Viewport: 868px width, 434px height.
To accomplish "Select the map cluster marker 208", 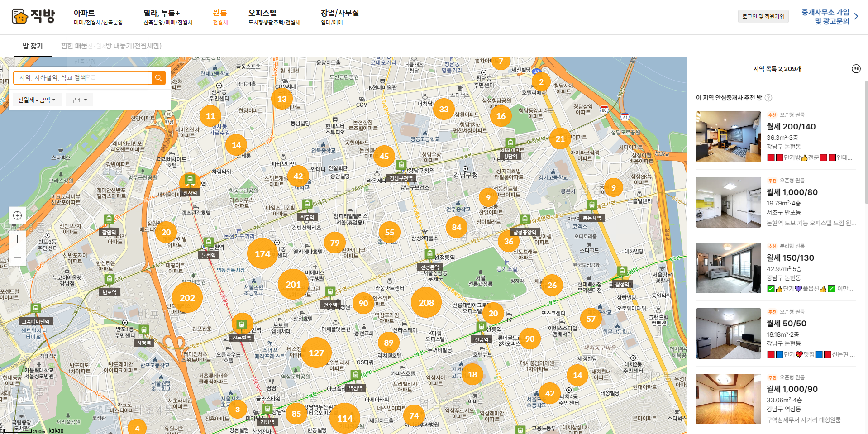I will click(x=426, y=303).
